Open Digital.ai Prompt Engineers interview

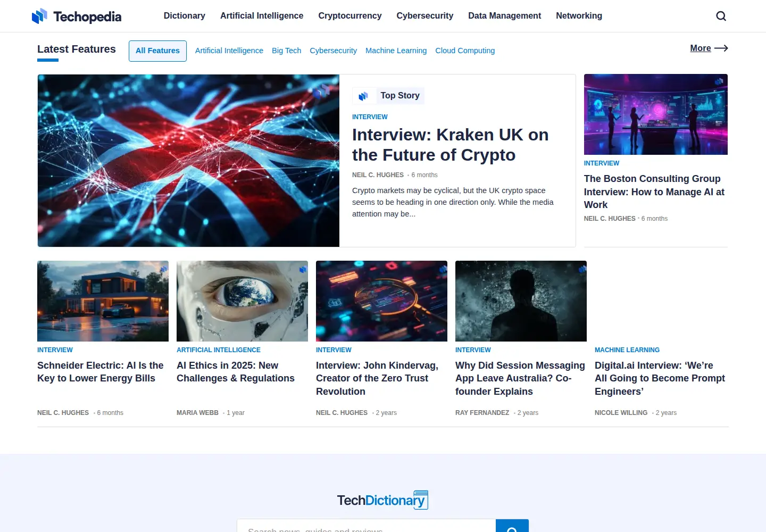pyautogui.click(x=660, y=378)
